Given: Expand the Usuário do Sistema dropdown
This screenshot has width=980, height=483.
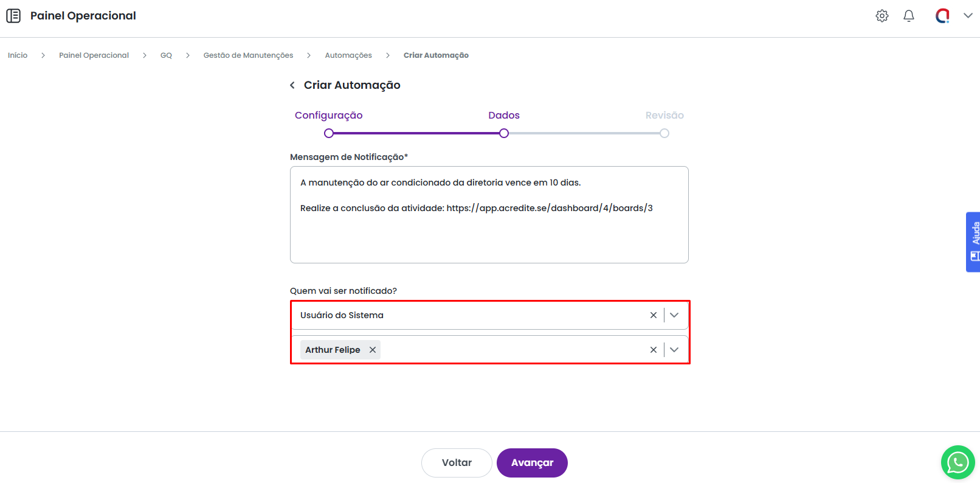Looking at the screenshot, I should coord(674,315).
